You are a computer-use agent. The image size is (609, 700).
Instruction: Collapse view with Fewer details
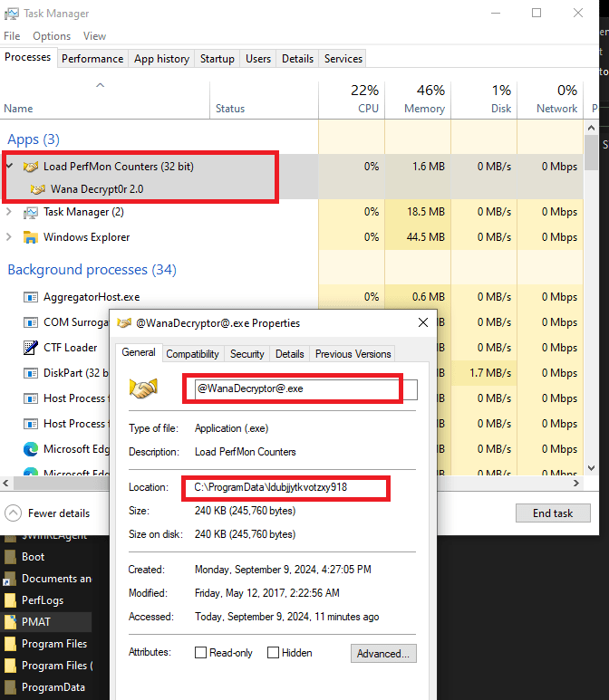49,513
